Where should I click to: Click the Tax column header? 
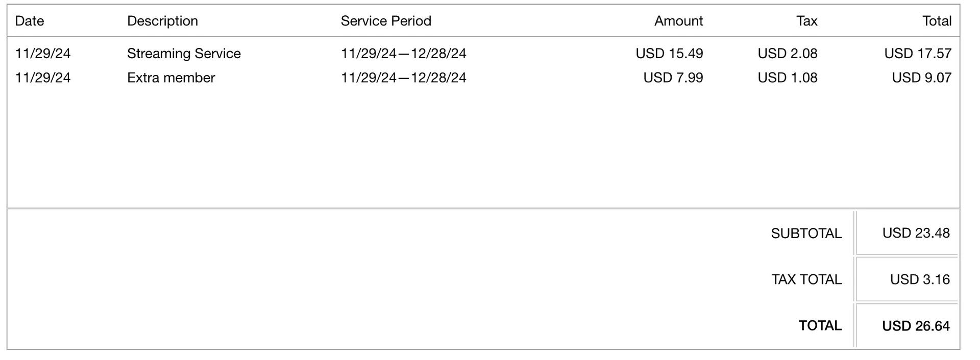coord(806,21)
